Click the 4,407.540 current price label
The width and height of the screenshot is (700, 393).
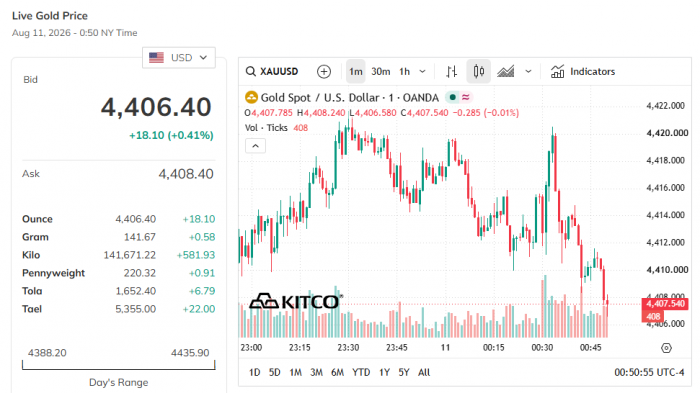665,304
